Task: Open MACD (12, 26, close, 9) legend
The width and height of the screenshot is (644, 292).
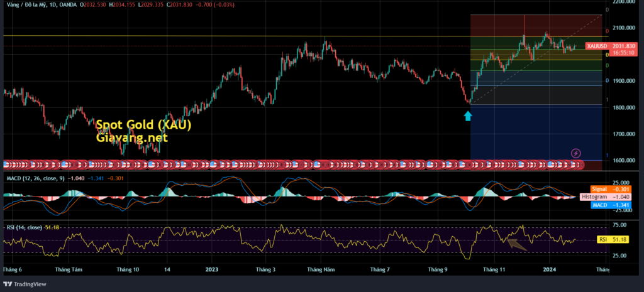Action: click(x=38, y=178)
